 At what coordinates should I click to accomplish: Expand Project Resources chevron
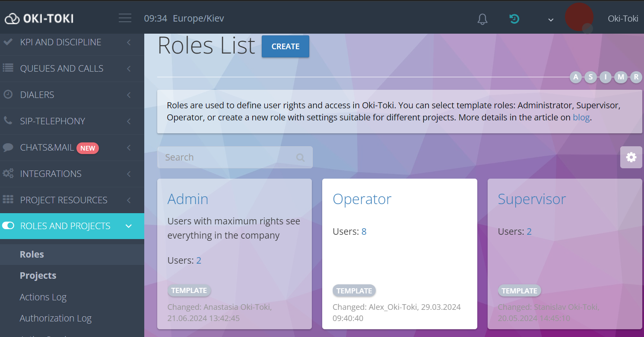129,200
